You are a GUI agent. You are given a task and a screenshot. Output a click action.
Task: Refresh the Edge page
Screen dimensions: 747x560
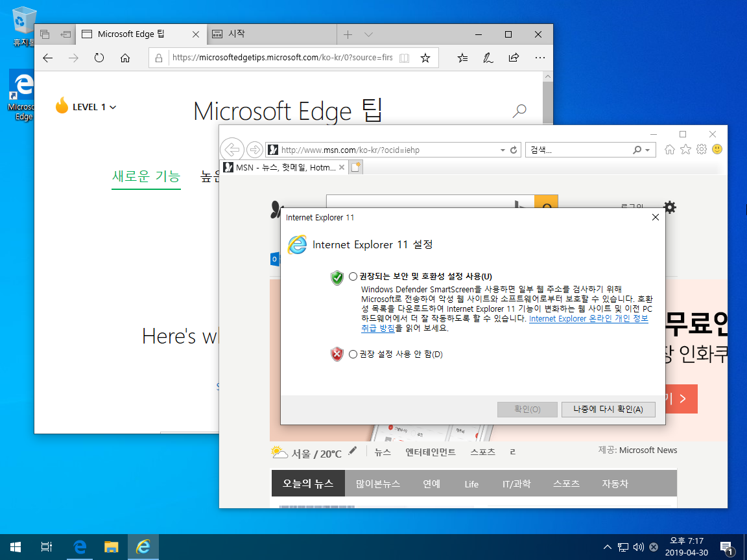pos(99,58)
